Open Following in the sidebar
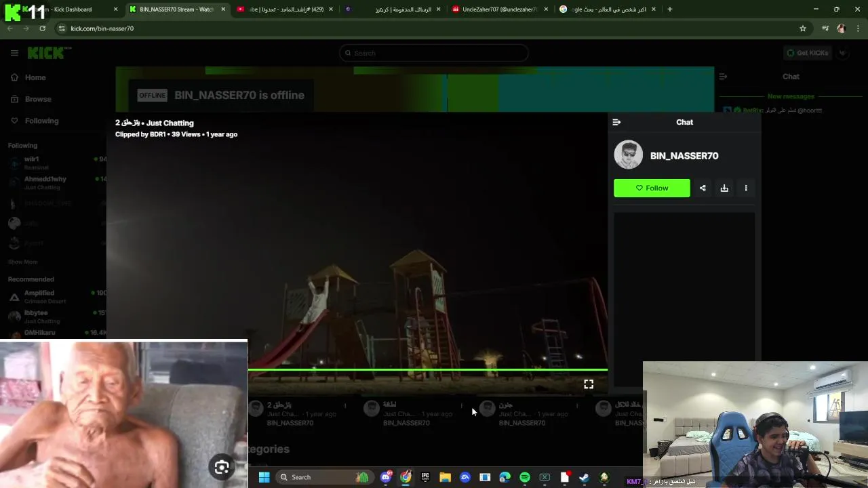The height and width of the screenshot is (488, 868). (35, 121)
